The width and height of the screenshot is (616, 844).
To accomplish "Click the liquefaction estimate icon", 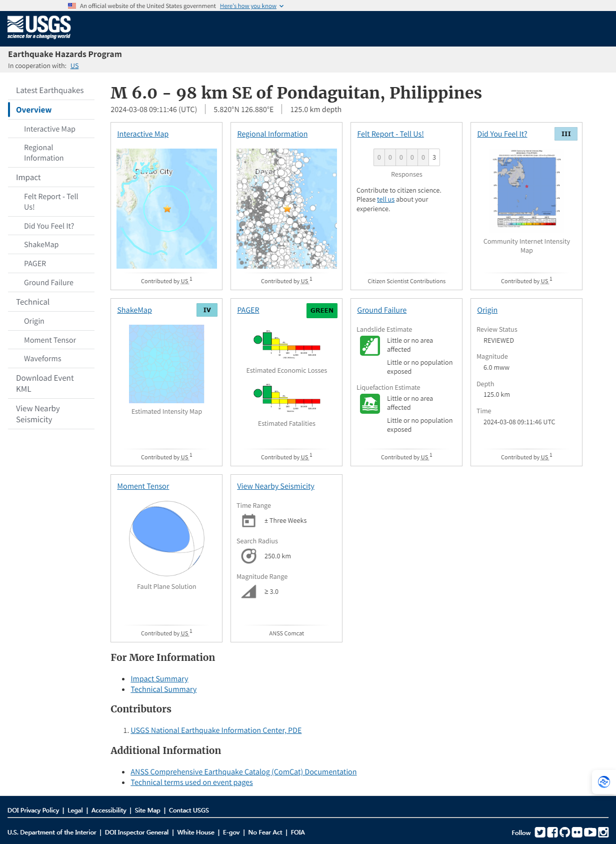I will [369, 404].
